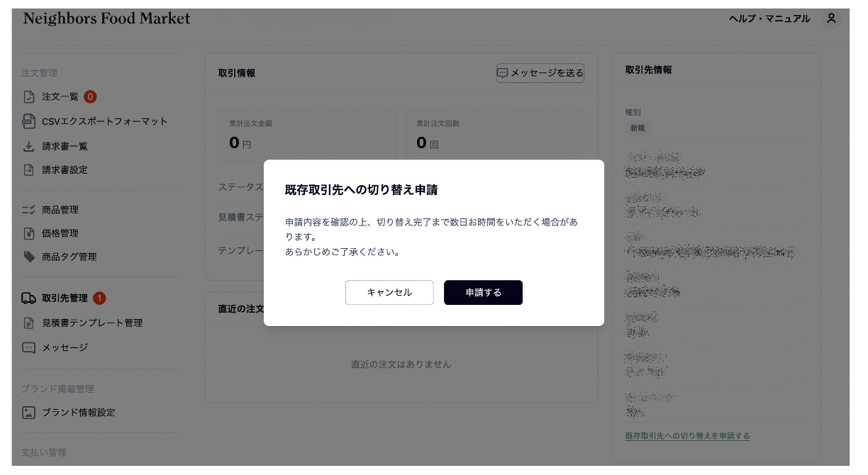Click the CSVエクスポートフォーマット file icon
Viewport: 868px width, 475px height.
29,121
